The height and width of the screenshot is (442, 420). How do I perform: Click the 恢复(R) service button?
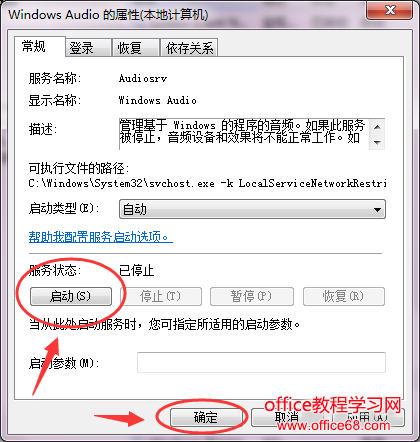click(x=344, y=296)
